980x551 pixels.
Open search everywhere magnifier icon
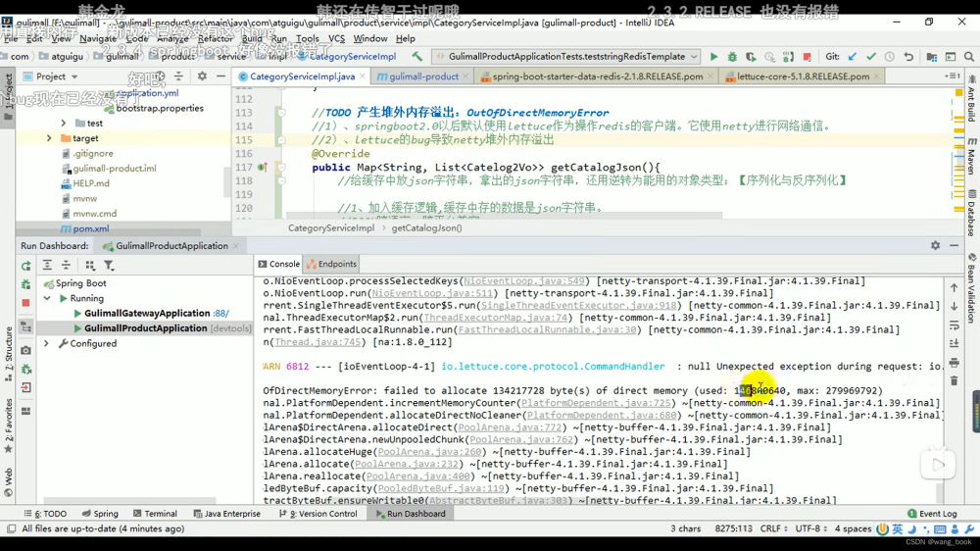coord(969,56)
